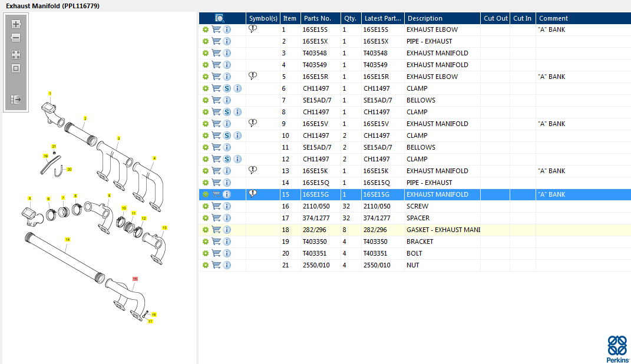Image resolution: width=631 pixels, height=364 pixels.
Task: Zoom out of the parts diagram
Action: click(x=16, y=38)
